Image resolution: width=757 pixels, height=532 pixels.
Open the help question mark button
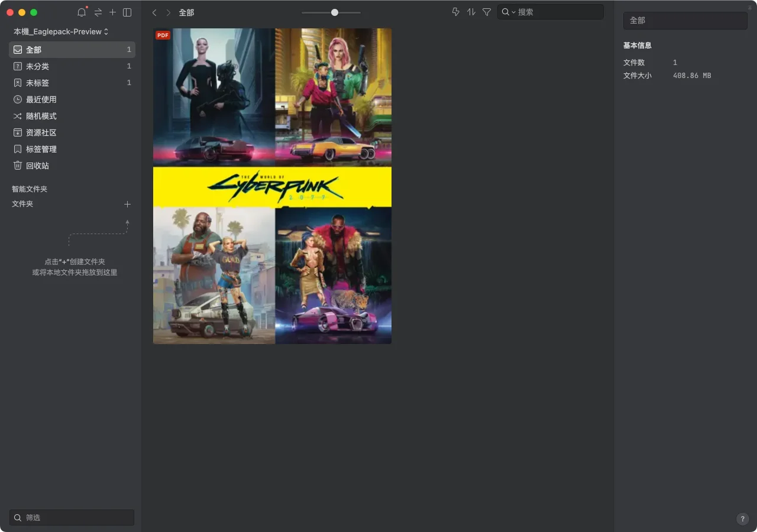pyautogui.click(x=743, y=519)
